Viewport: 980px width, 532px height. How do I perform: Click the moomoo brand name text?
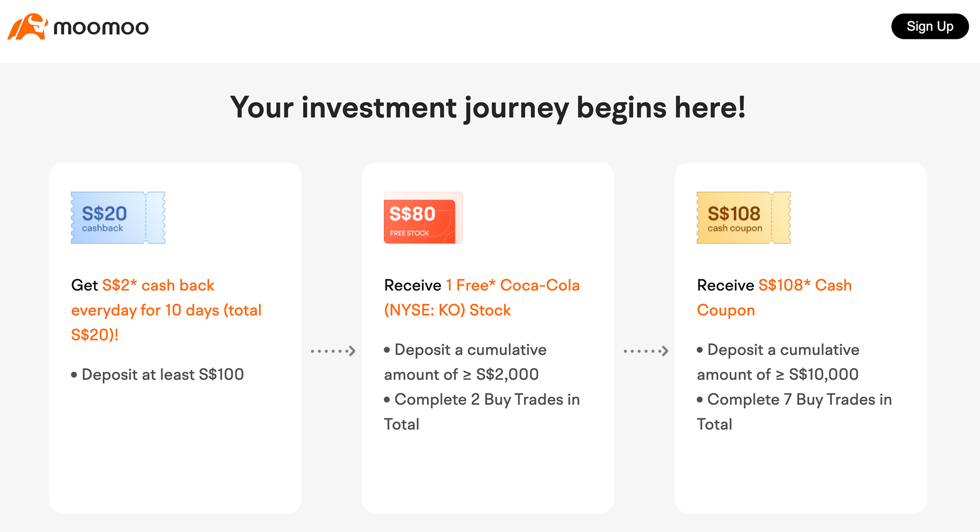[101, 28]
